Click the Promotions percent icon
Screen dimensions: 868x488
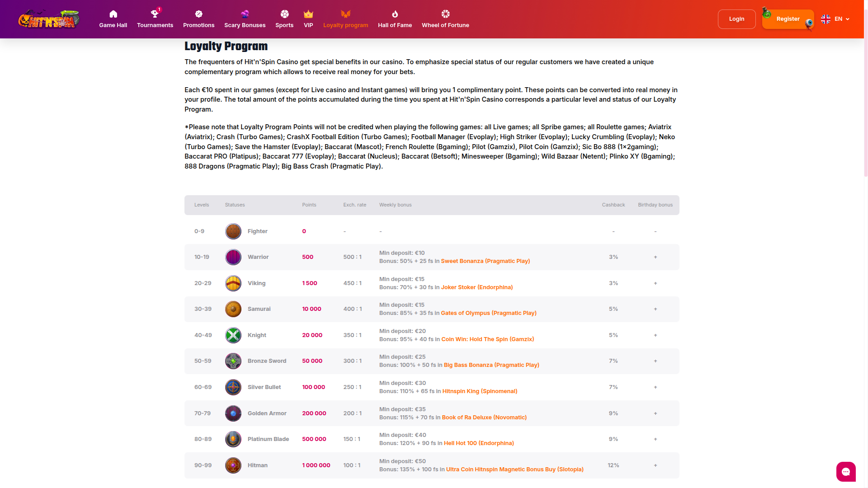coord(198,14)
